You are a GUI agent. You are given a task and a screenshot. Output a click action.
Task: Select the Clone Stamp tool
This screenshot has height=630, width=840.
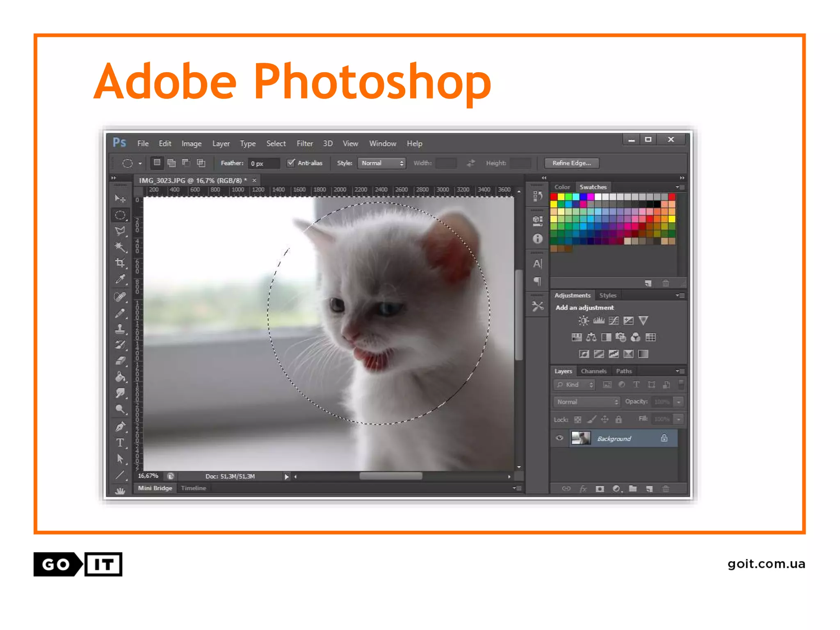tap(120, 329)
